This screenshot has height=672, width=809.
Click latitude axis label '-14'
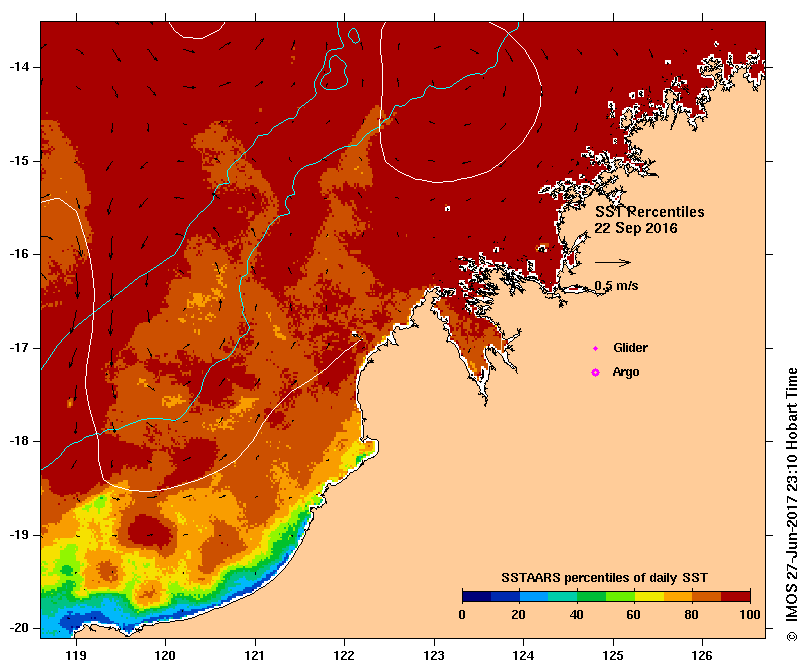[19, 67]
